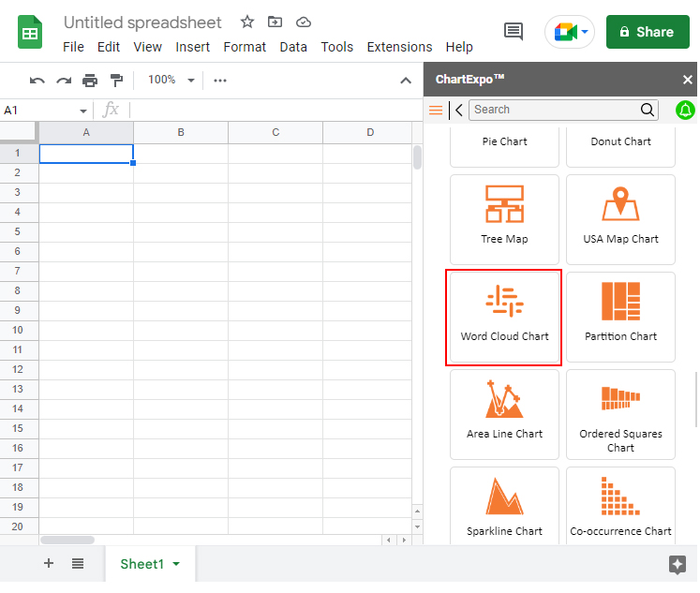700x593 pixels.
Task: Choose the Sparkline Chart
Action: (x=504, y=506)
